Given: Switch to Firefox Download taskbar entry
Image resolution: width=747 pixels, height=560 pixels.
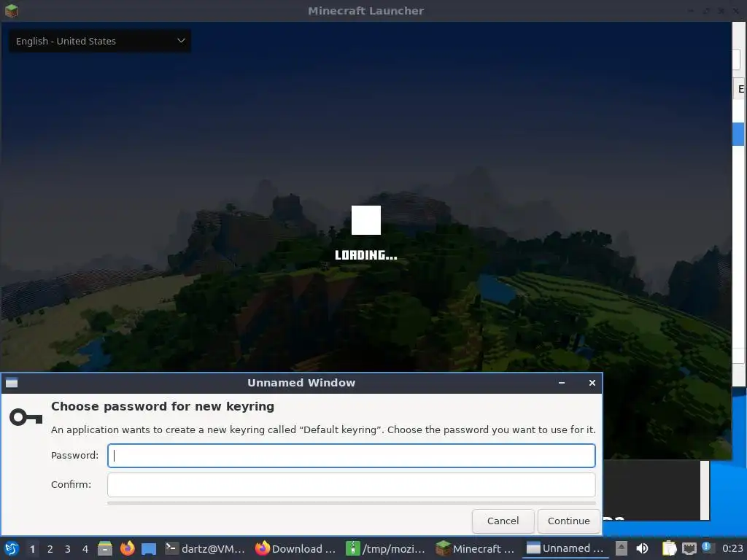Looking at the screenshot, I should pyautogui.click(x=296, y=548).
